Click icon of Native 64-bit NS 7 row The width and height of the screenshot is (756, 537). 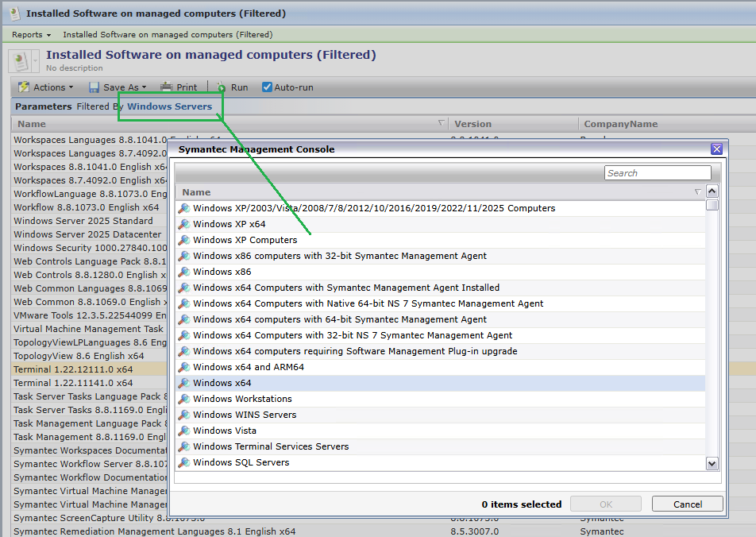pos(183,304)
